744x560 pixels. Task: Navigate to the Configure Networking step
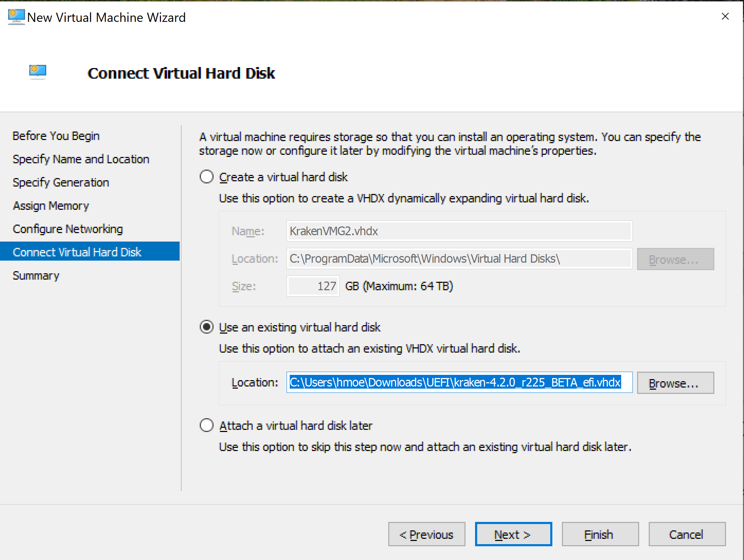tap(68, 229)
